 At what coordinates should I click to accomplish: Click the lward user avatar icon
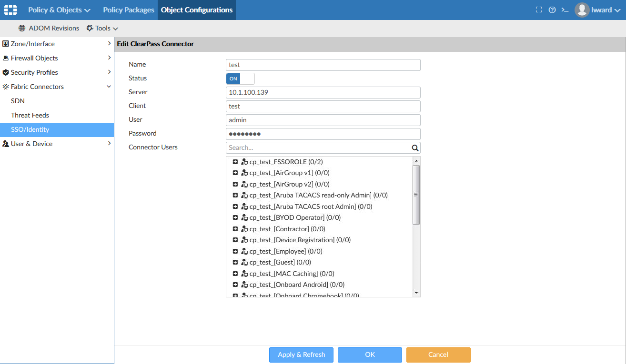pos(582,10)
